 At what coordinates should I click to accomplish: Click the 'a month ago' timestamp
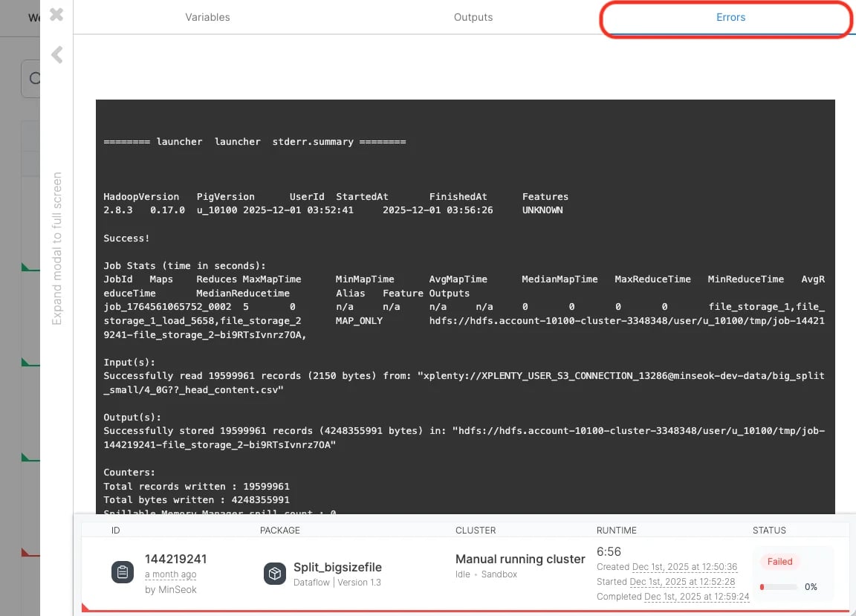click(170, 574)
